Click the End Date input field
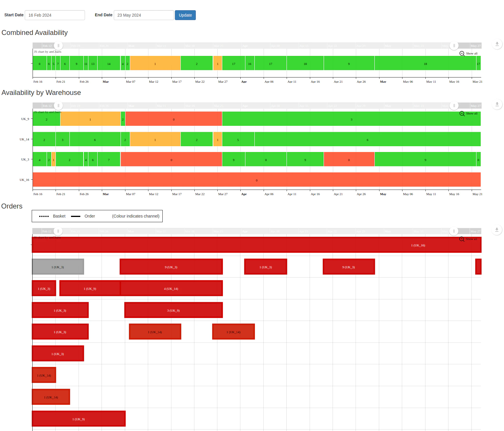Image resolution: width=504 pixels, height=431 pixels. coord(143,15)
